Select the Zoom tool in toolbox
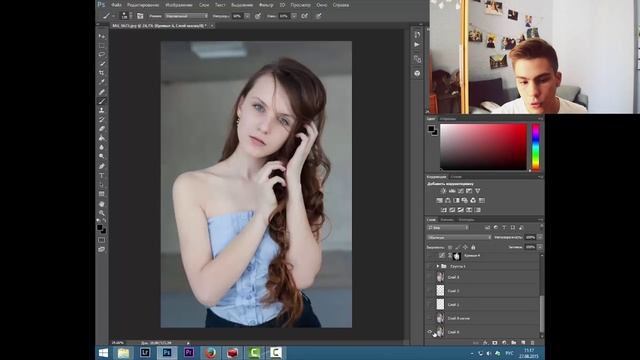The height and width of the screenshot is (360, 640). (x=102, y=213)
